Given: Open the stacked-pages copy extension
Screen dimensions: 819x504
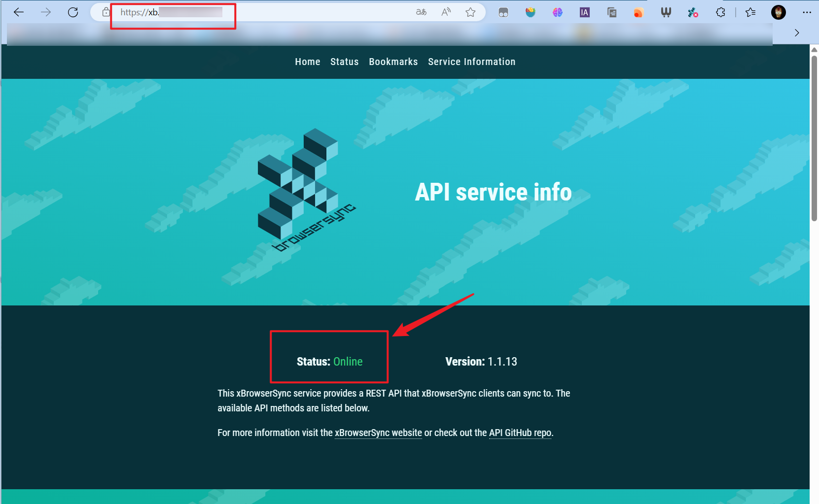Looking at the screenshot, I should [612, 13].
